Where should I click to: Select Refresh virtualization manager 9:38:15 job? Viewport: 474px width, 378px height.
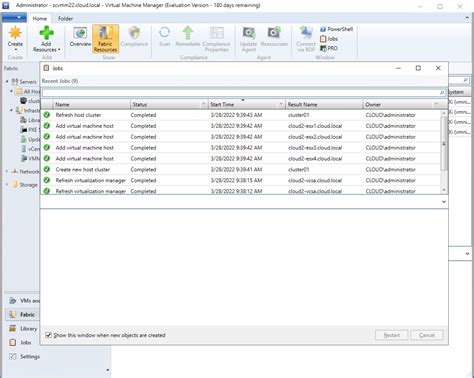pyautogui.click(x=241, y=180)
